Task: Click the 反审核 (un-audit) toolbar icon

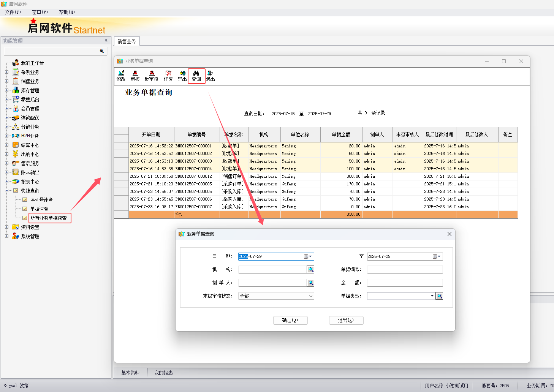Action: tap(151, 76)
